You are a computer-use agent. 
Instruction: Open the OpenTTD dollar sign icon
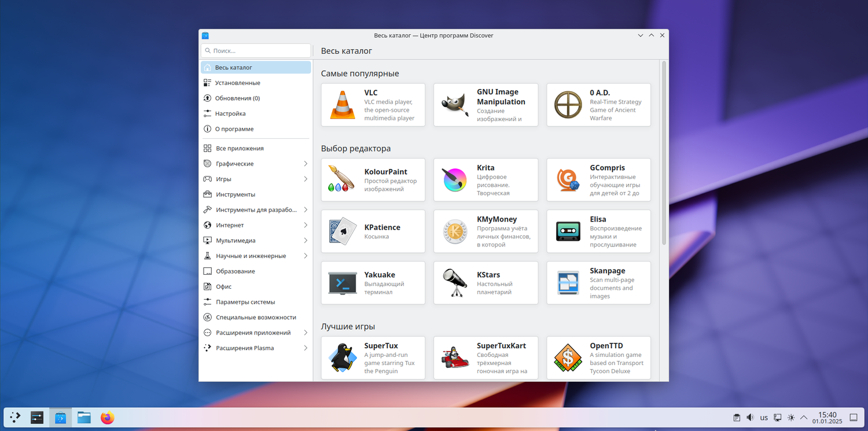click(x=568, y=358)
